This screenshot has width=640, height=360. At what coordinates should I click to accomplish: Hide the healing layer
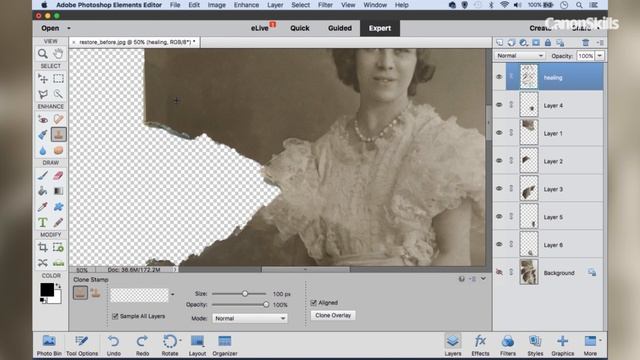pos(499,77)
